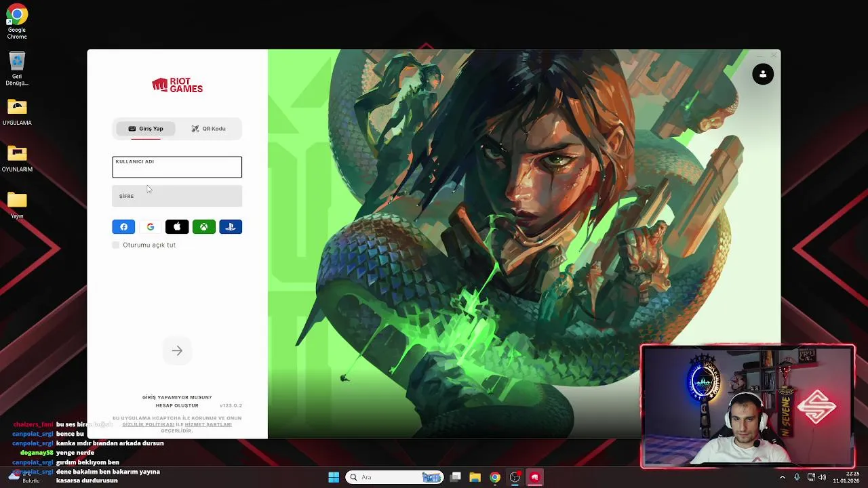Open the Hizmet Şartları link
The width and height of the screenshot is (868, 488).
(208, 424)
